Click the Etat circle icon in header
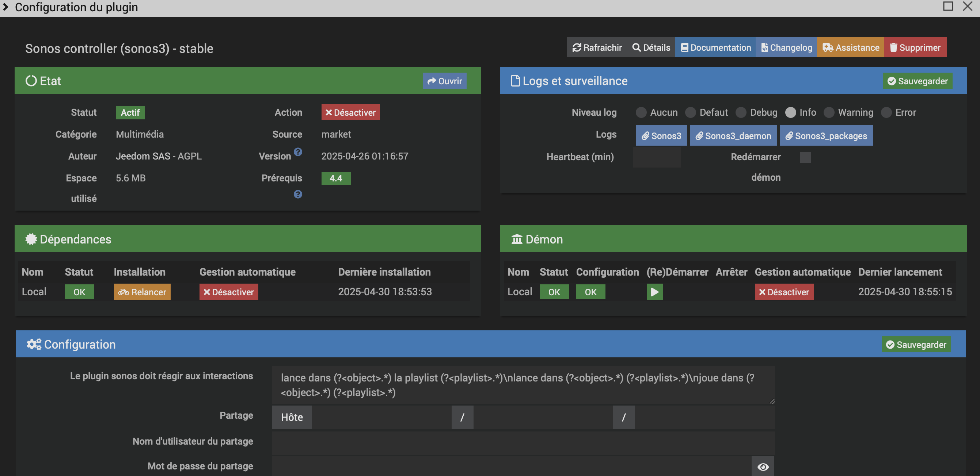The height and width of the screenshot is (476, 980). point(31,81)
